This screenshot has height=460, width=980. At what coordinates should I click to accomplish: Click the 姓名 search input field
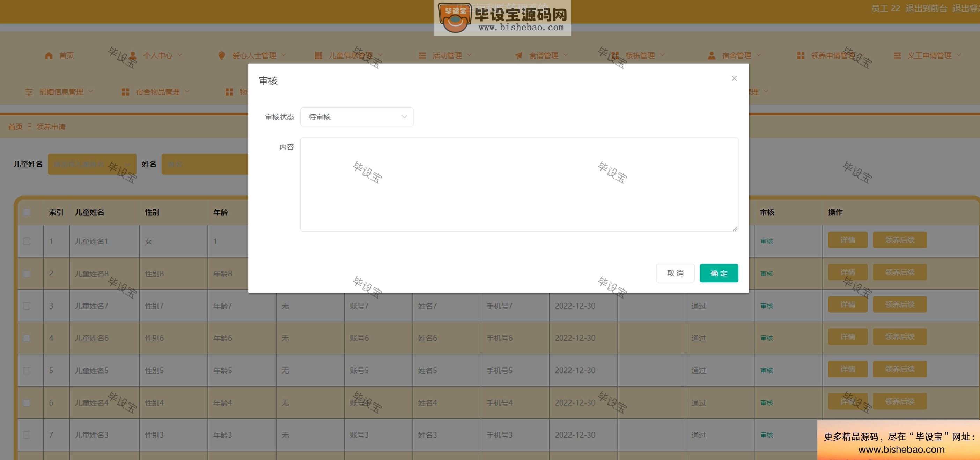pyautogui.click(x=205, y=164)
